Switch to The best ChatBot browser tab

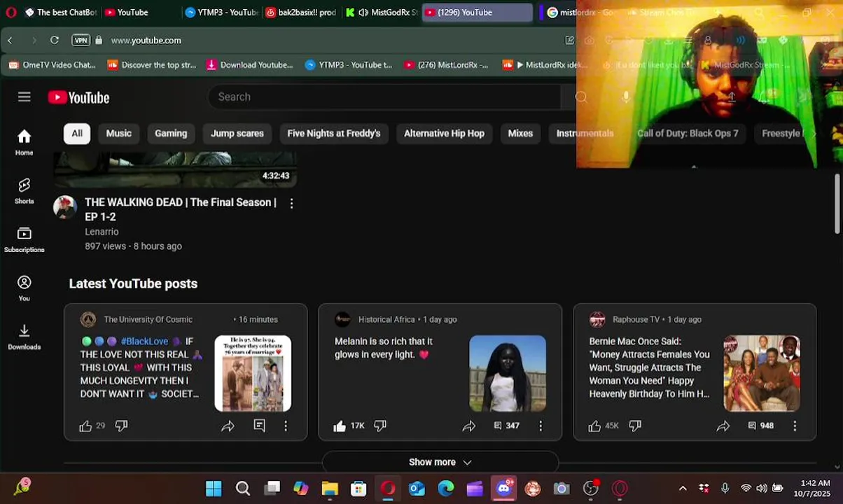coord(60,12)
